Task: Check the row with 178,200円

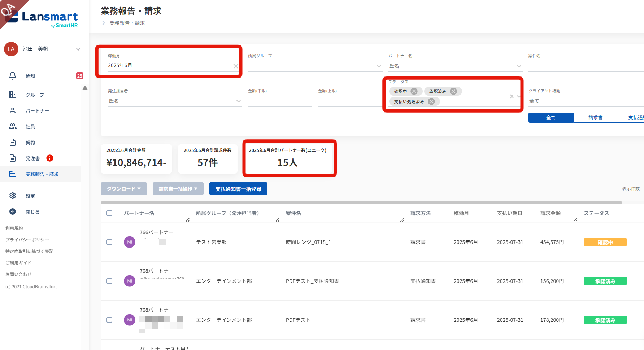Action: point(109,320)
